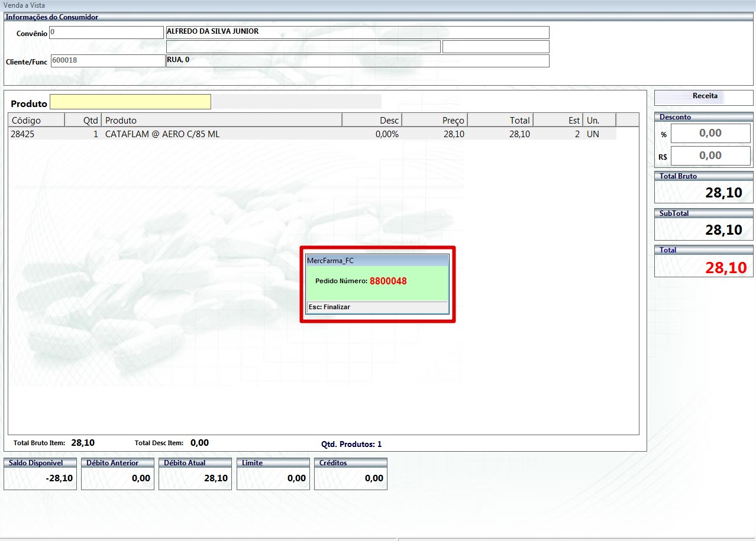Click the MercFarma_FC dialog title bar
The width and height of the screenshot is (756, 541).
pos(377,261)
